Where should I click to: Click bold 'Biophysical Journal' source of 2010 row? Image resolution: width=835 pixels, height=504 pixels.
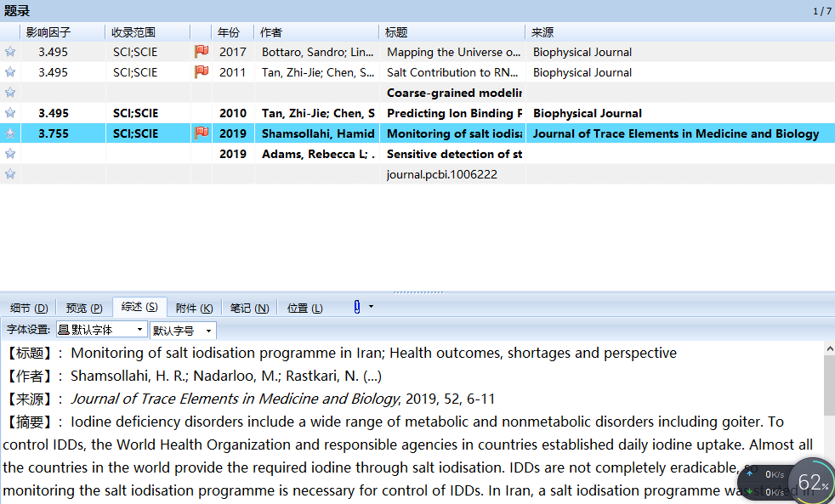click(x=588, y=113)
